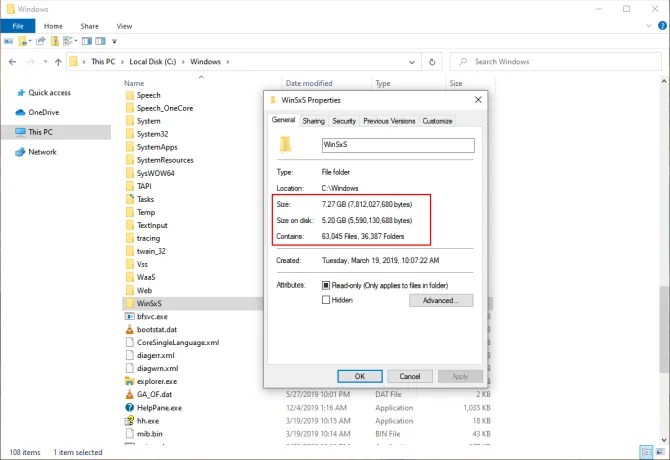Click the WinSxS folder name field
Image resolution: width=670 pixels, height=460 pixels.
(398, 145)
